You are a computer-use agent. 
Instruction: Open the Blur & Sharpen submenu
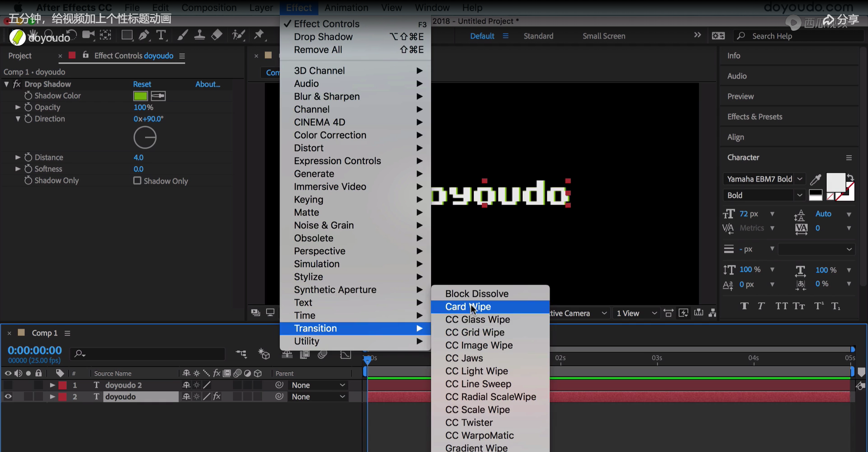pyautogui.click(x=355, y=96)
